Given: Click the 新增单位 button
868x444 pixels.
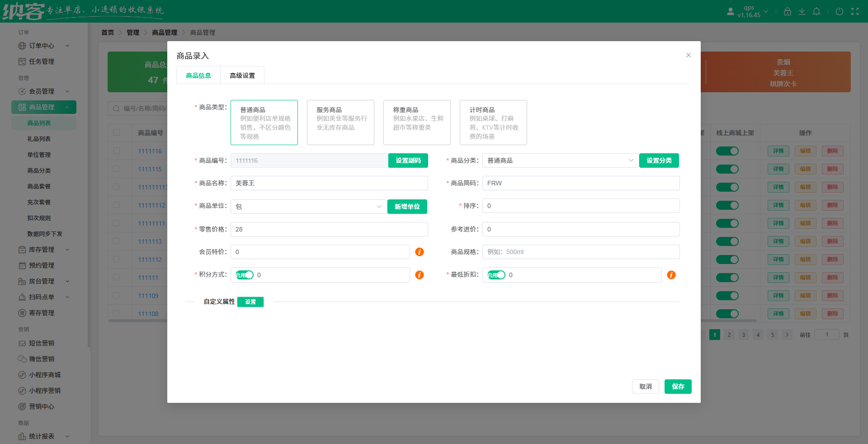Looking at the screenshot, I should pos(407,207).
